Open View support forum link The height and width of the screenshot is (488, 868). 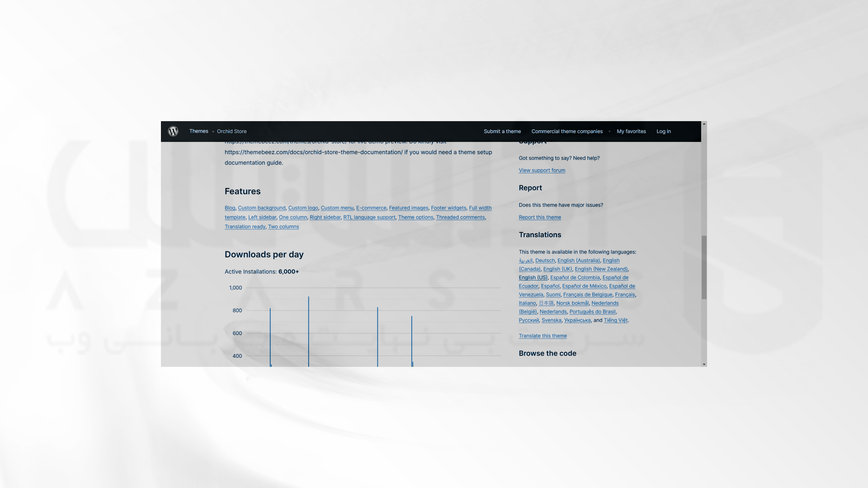click(542, 170)
